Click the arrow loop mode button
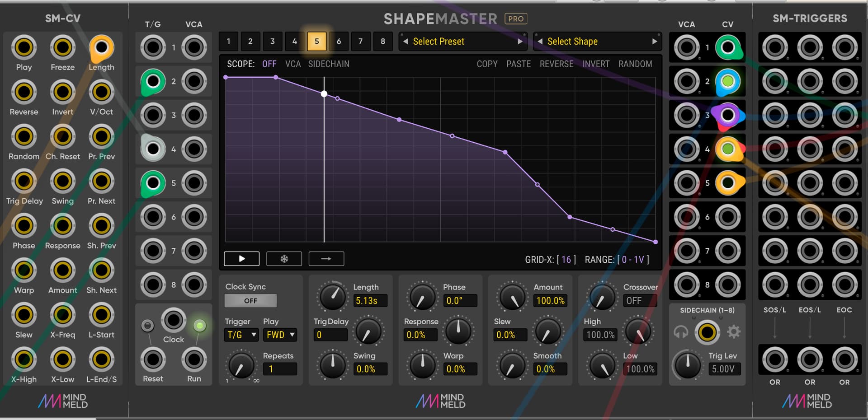 point(326,259)
